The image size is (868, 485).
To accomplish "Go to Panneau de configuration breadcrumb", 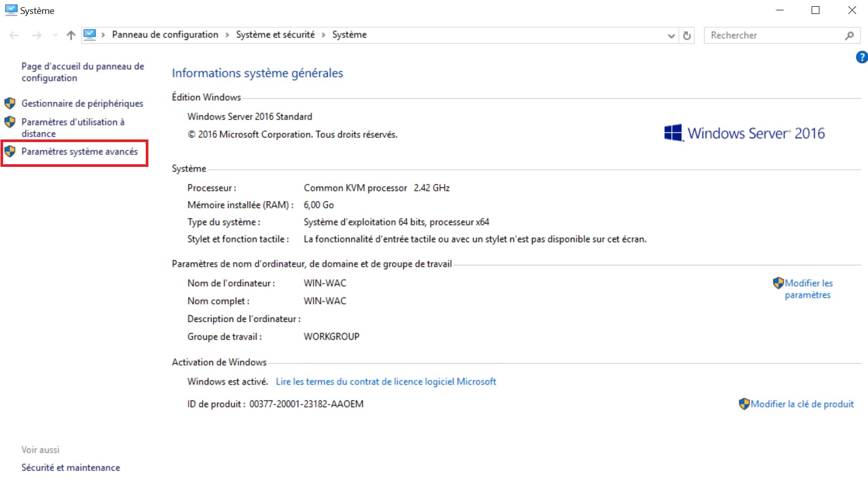I will point(165,35).
